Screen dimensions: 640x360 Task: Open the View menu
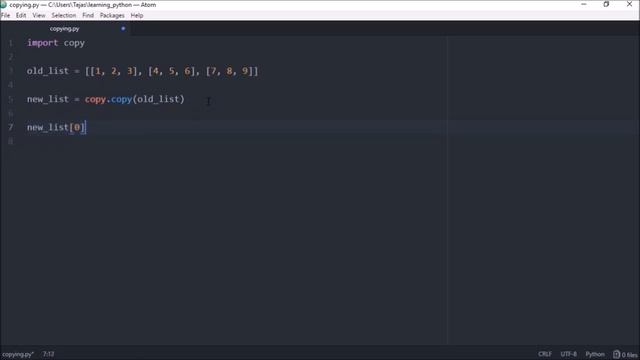pos(39,16)
